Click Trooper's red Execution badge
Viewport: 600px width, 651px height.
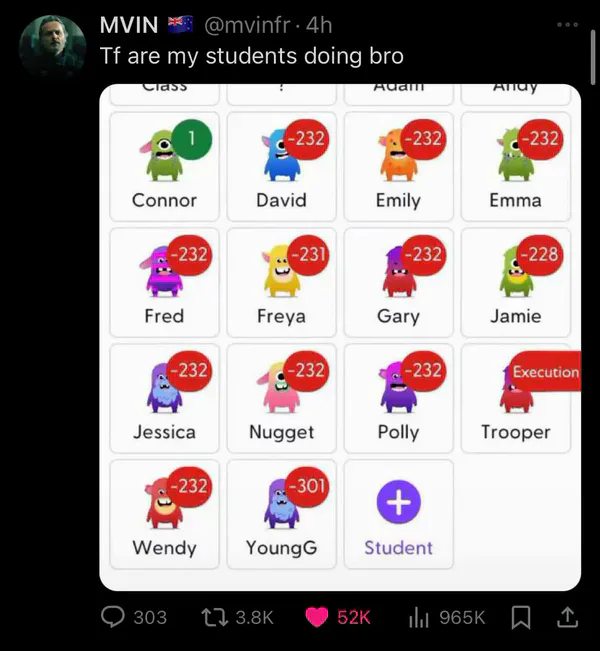pyautogui.click(x=546, y=371)
